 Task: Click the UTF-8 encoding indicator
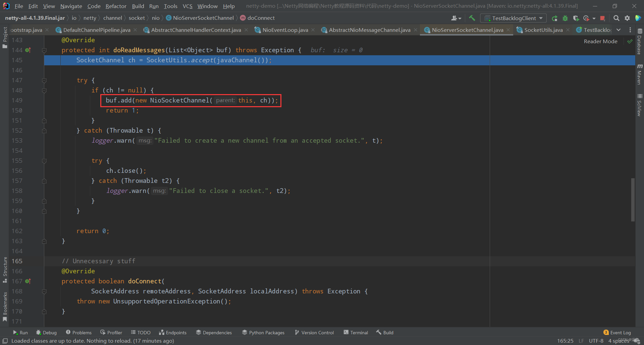(596, 341)
